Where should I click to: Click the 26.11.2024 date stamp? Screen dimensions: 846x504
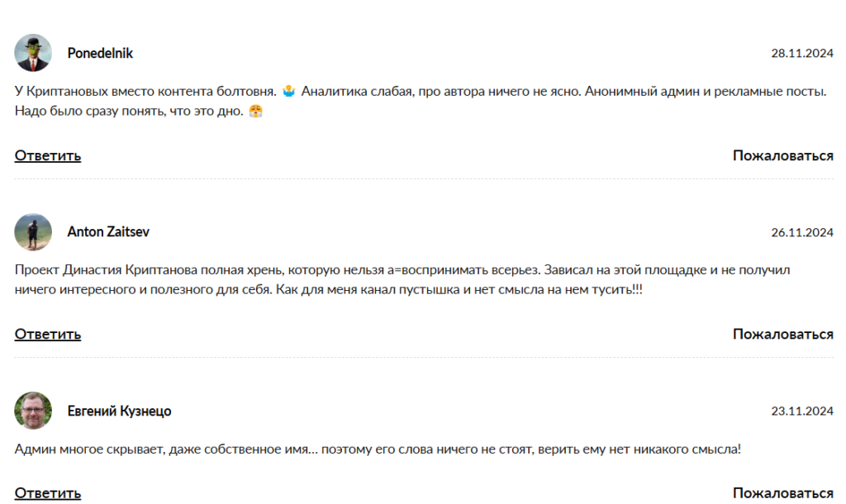tap(801, 232)
